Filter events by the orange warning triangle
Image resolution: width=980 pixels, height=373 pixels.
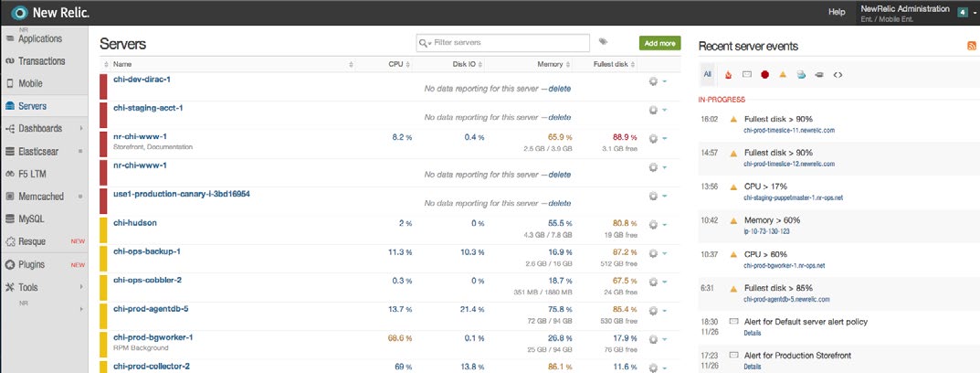tap(783, 74)
